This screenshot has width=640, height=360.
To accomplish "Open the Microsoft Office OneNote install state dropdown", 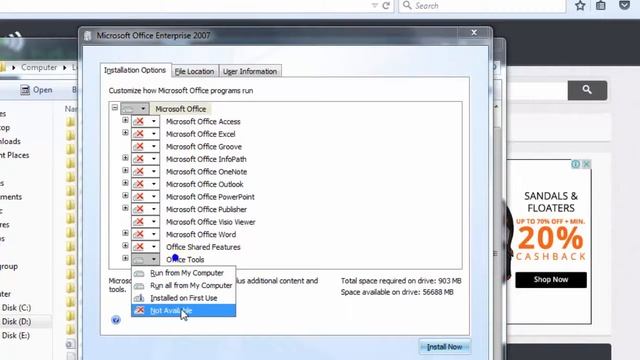I will click(x=145, y=171).
